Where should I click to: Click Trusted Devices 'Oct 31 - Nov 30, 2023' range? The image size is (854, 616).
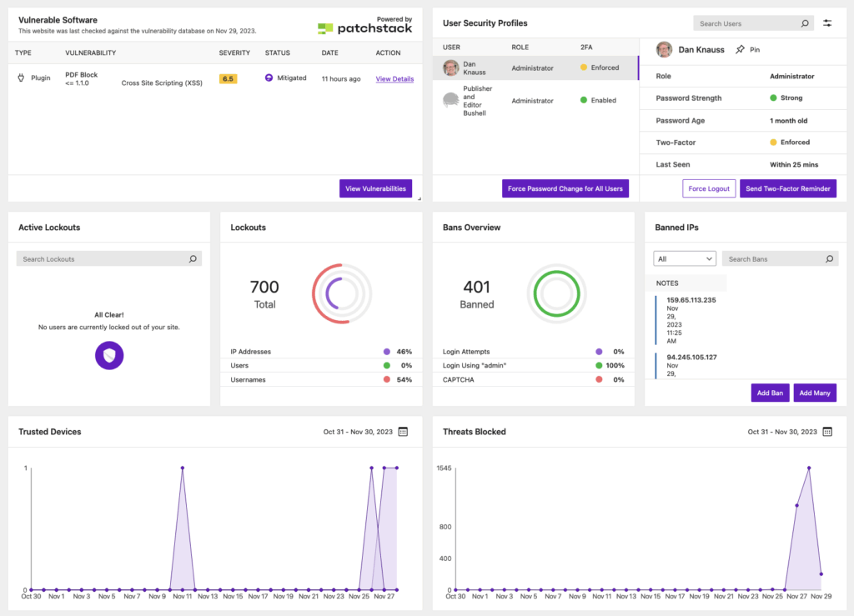point(358,432)
